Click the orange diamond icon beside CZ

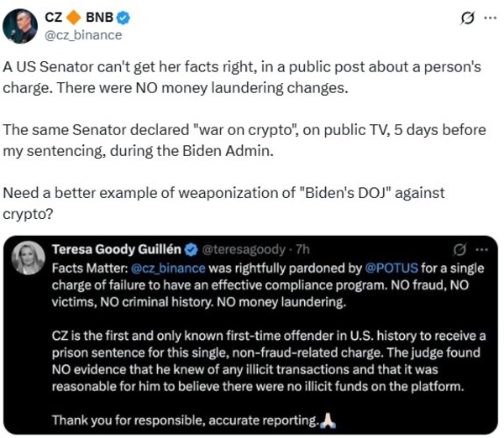tap(75, 18)
